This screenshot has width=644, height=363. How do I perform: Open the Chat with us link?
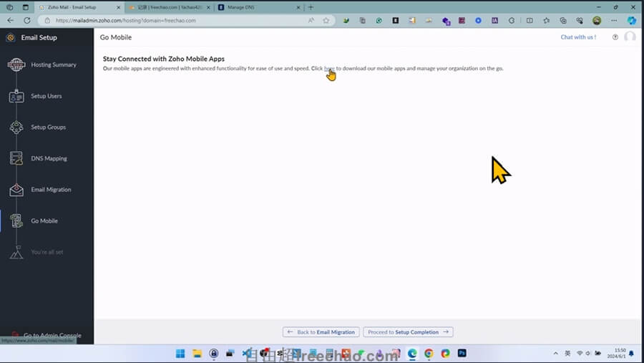(578, 37)
